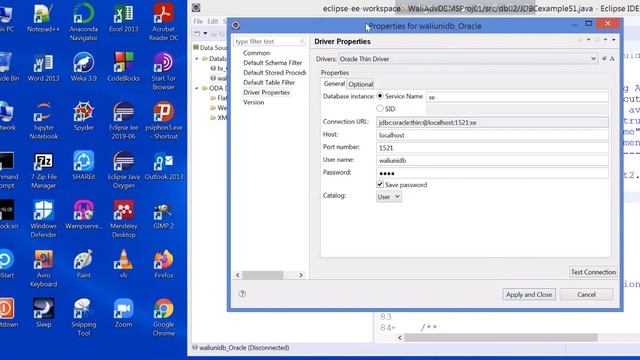Click Apply and Close button
Image resolution: width=640 pixels, height=360 pixels.
[529, 294]
